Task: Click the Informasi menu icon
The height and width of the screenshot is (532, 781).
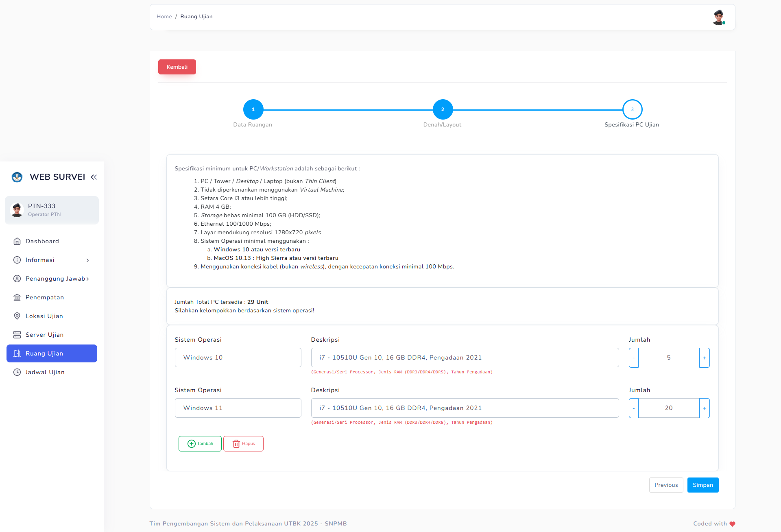Action: (17, 260)
